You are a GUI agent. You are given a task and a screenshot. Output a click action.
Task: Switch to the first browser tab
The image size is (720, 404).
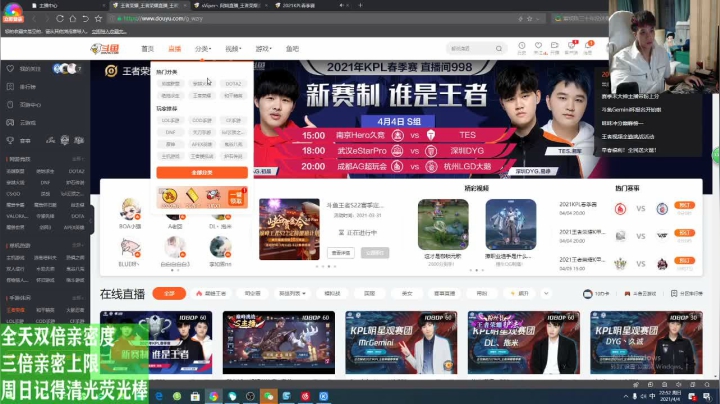67,6
